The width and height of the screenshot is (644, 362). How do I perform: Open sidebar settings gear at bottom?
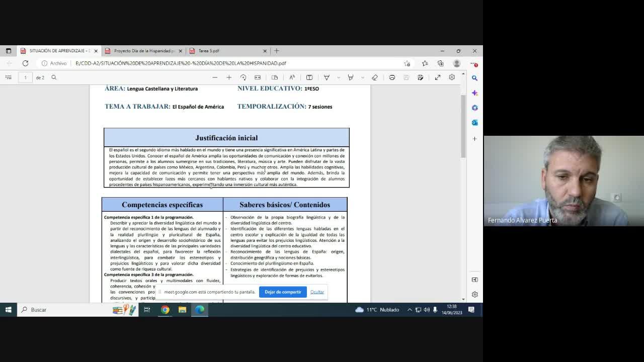coord(474,295)
